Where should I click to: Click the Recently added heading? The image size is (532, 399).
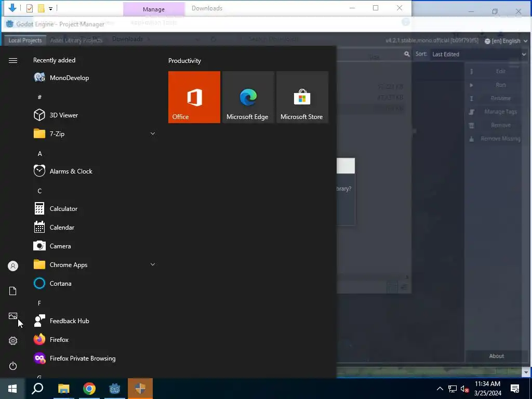coord(54,60)
